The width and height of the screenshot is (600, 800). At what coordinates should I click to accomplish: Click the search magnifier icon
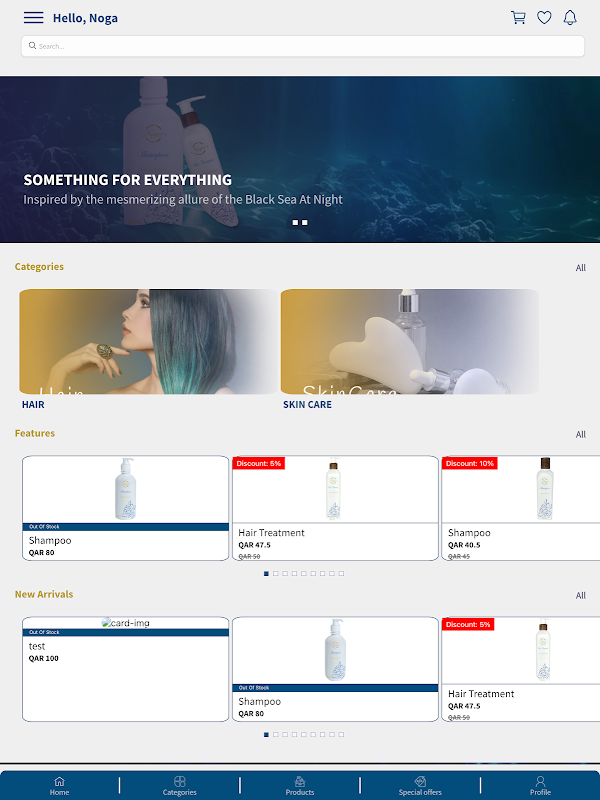(x=32, y=45)
